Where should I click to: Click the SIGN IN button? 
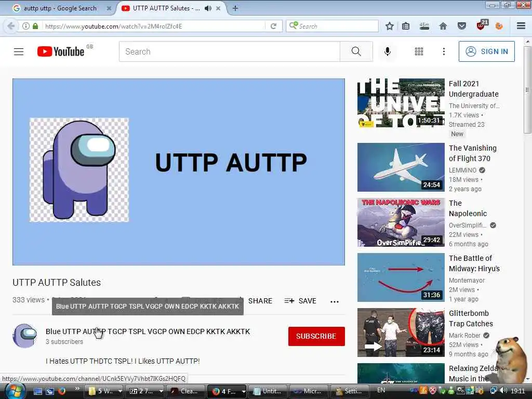[486, 51]
